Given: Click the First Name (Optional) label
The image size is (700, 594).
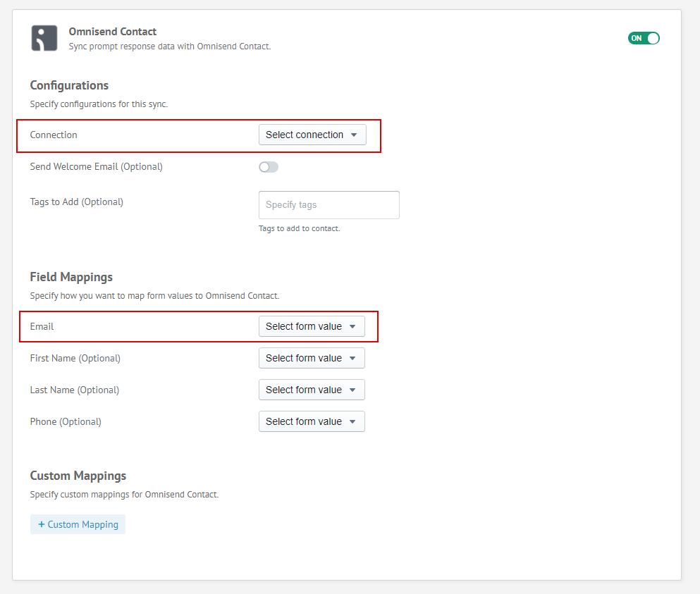Looking at the screenshot, I should pyautogui.click(x=75, y=358).
